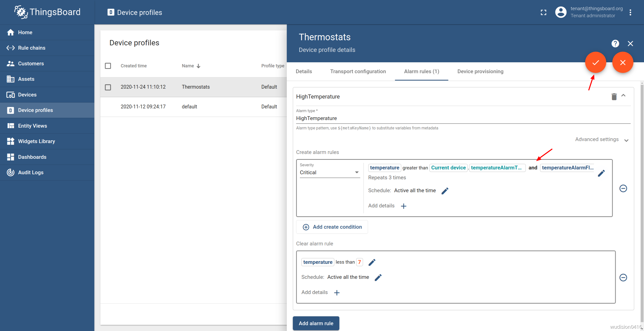The image size is (644, 331).
Task: Toggle fullscreen mode icon in header
Action: (543, 12)
